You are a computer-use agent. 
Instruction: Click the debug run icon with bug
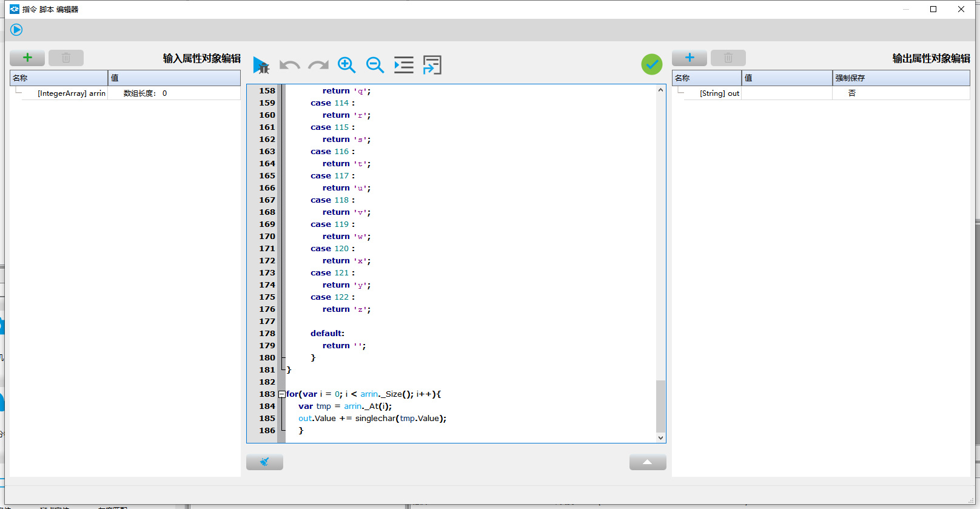pyautogui.click(x=261, y=65)
